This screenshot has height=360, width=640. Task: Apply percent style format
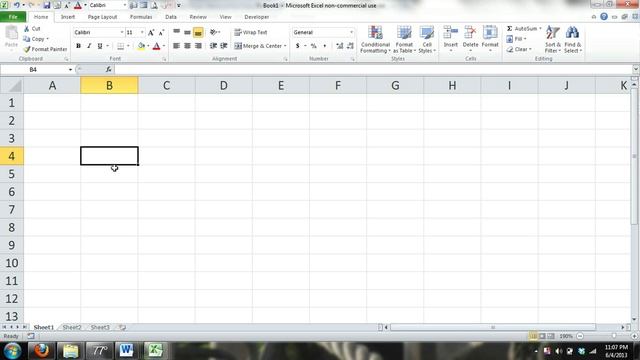(313, 46)
